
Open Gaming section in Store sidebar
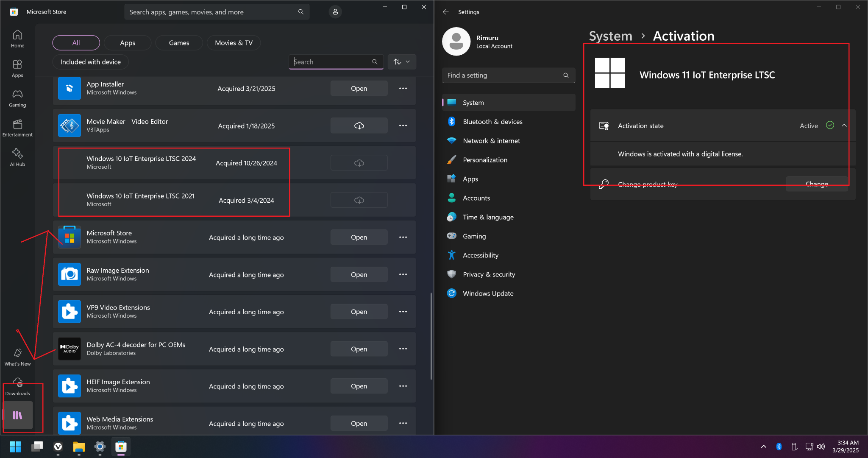[17, 98]
